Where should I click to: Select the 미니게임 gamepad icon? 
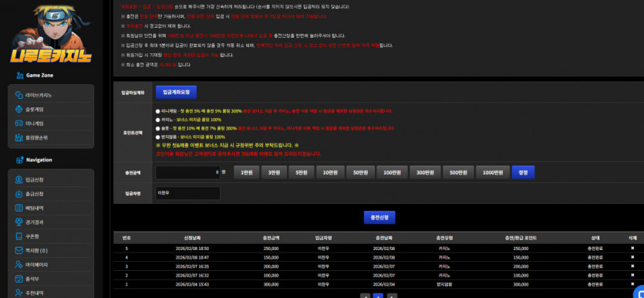(19, 124)
